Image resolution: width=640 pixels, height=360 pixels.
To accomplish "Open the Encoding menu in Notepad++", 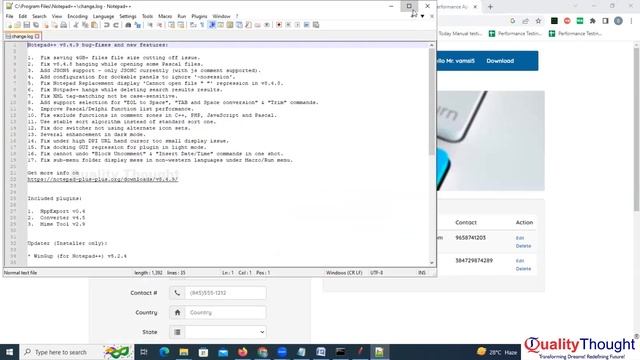I will pyautogui.click(x=78, y=16).
